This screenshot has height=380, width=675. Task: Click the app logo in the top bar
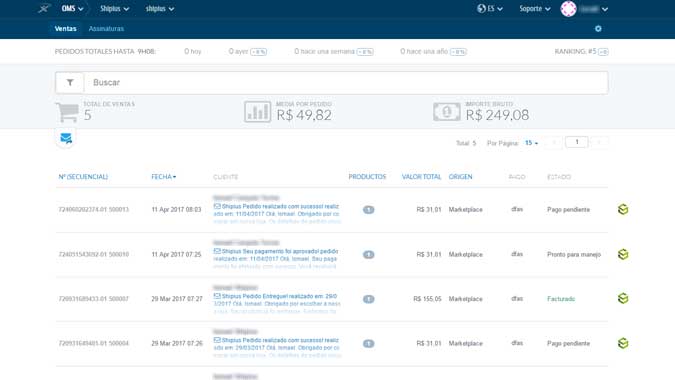click(43, 8)
